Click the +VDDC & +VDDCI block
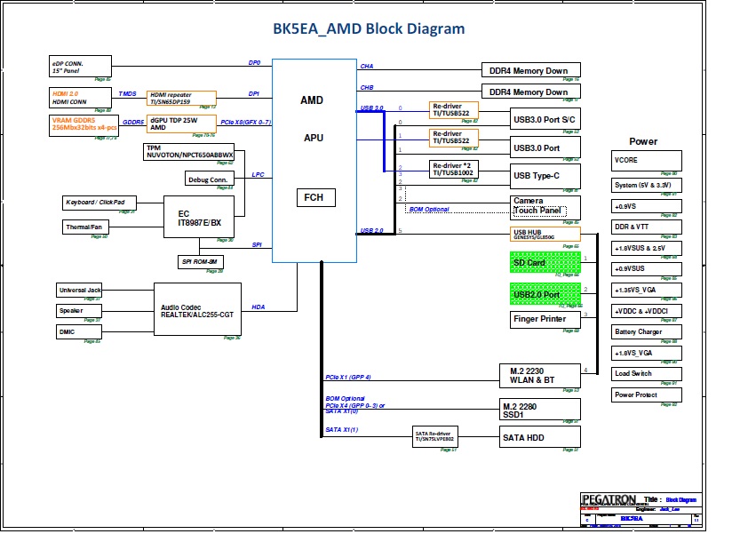Screen dimensions: 756x534 pos(647,311)
